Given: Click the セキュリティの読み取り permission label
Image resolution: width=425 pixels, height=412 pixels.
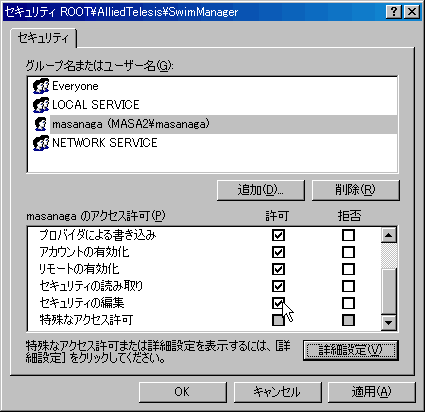Looking at the screenshot, I should click(91, 286).
